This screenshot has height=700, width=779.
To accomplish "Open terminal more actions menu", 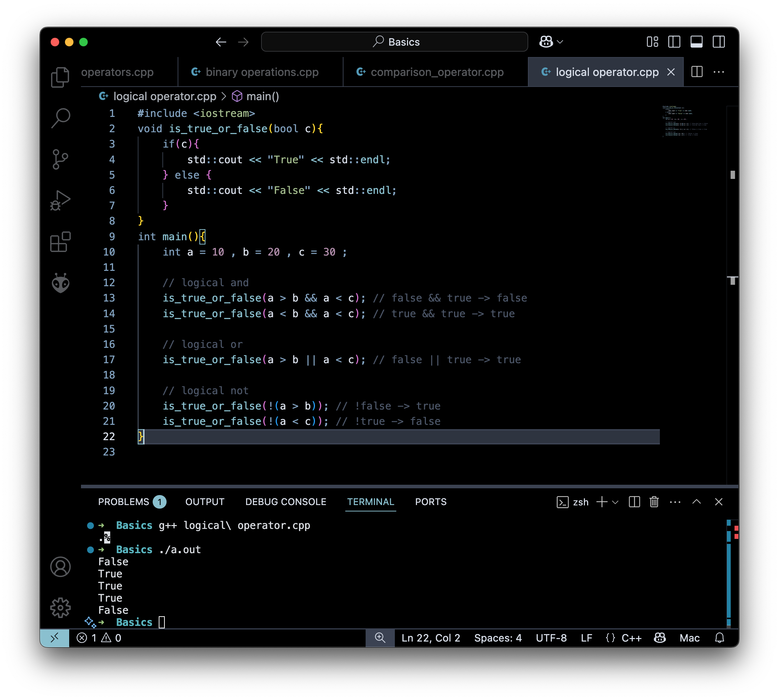I will [675, 502].
